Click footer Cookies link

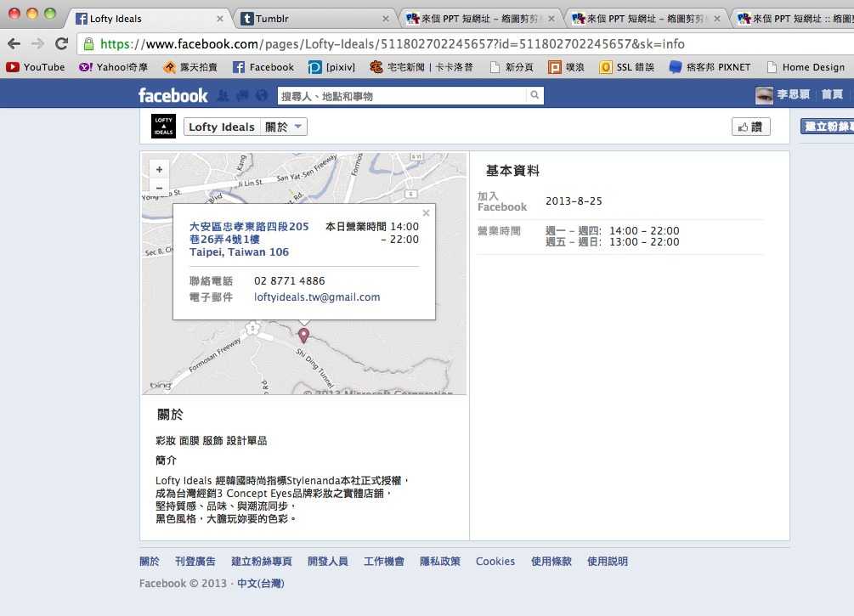(x=495, y=561)
